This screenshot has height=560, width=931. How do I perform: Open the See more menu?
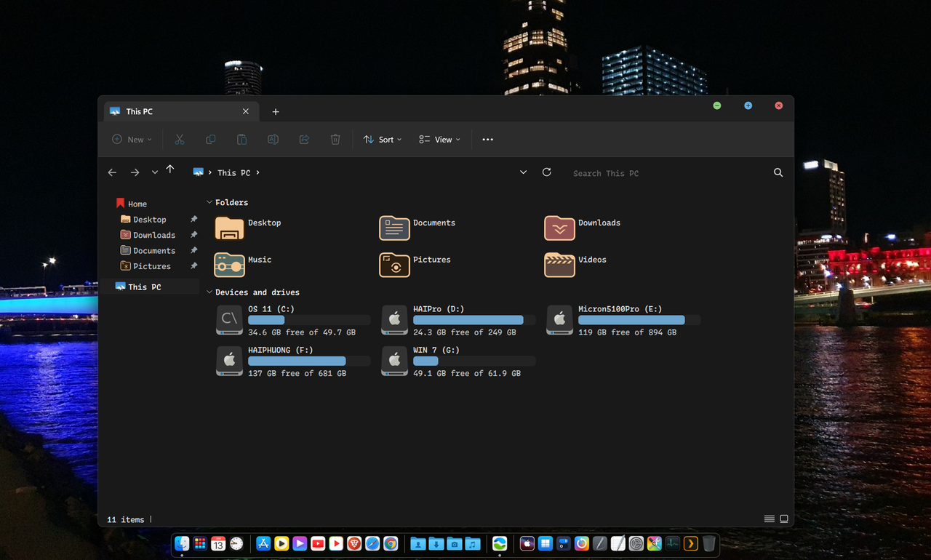coord(487,139)
